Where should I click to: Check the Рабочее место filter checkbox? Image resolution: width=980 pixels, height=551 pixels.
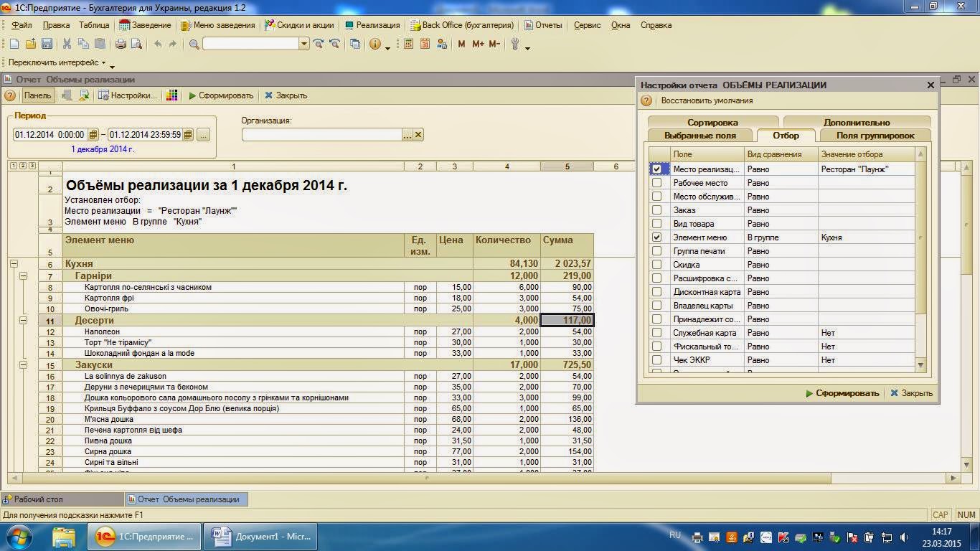click(x=656, y=183)
